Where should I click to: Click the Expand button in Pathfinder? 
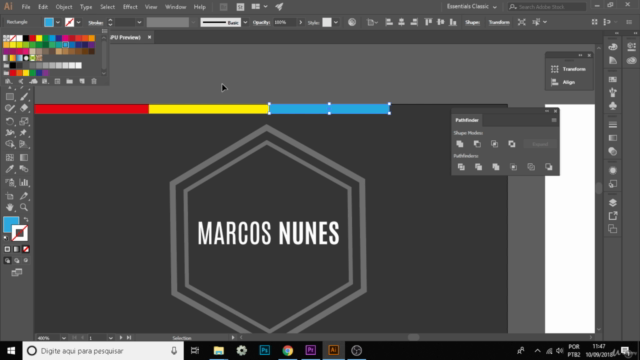(x=540, y=144)
